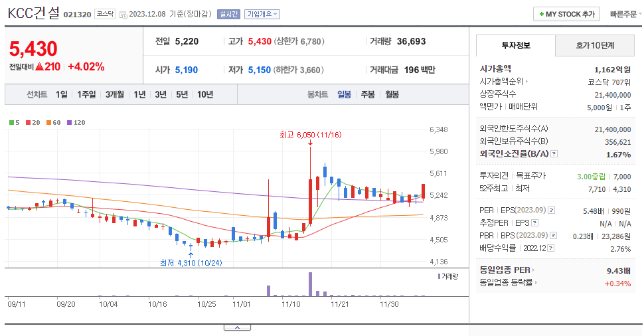This screenshot has height=336, width=644.
Task: Click the current price 5,430
Action: click(x=33, y=49)
